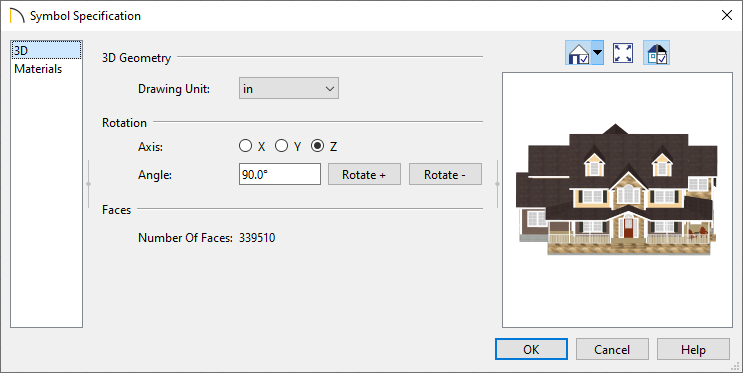Open the Help button
Screen dimensions: 743x373
coord(693,349)
